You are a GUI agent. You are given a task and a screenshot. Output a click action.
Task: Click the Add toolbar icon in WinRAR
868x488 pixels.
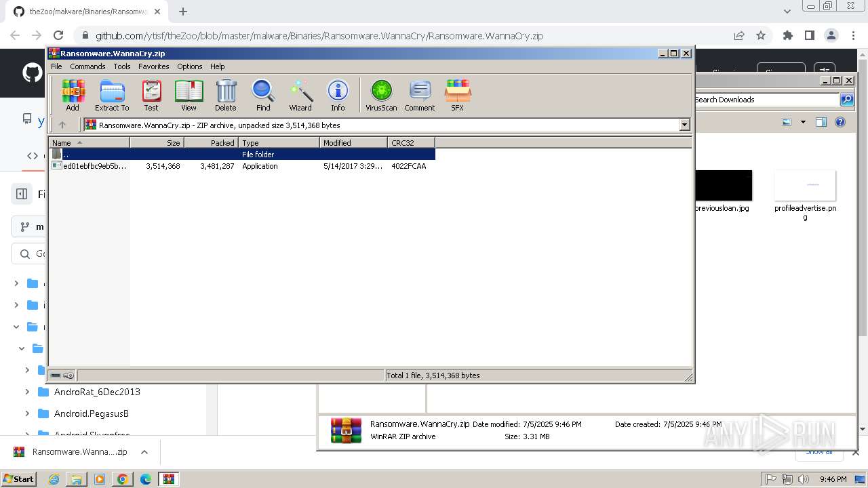coord(73,95)
